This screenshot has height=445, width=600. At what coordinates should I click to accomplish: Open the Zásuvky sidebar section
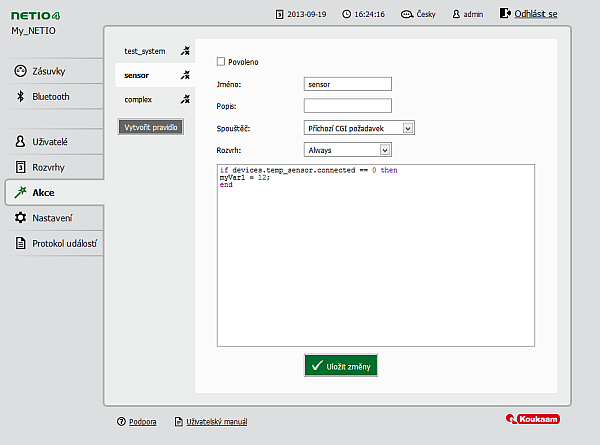coord(50,71)
